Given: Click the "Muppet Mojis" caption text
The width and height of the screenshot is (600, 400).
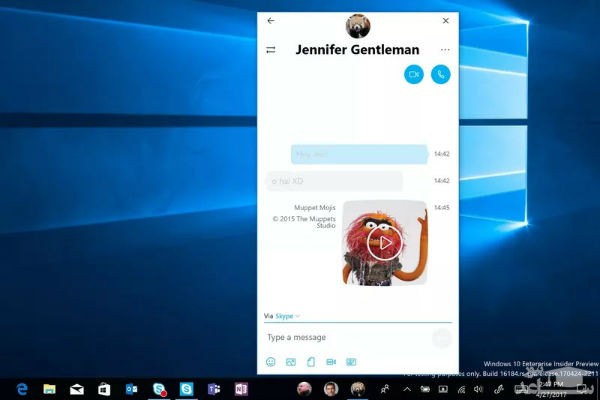Looking at the screenshot, I should coord(315,207).
